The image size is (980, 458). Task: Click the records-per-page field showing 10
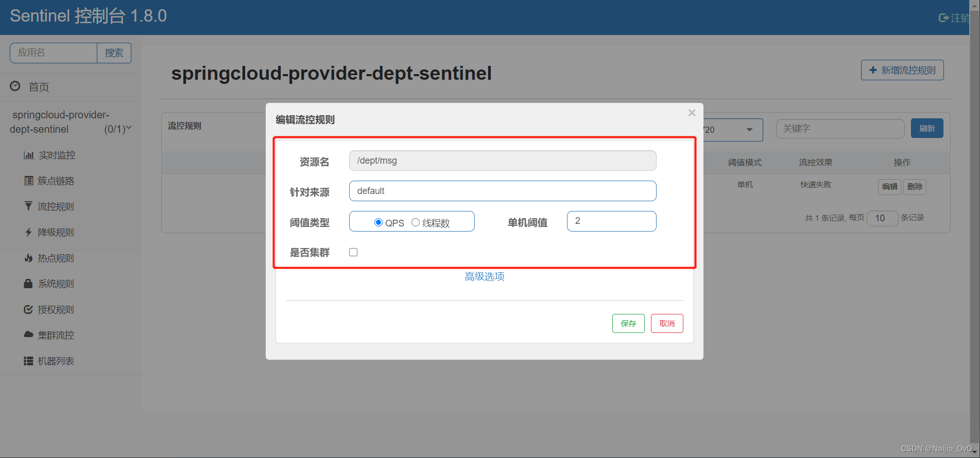[x=883, y=218]
